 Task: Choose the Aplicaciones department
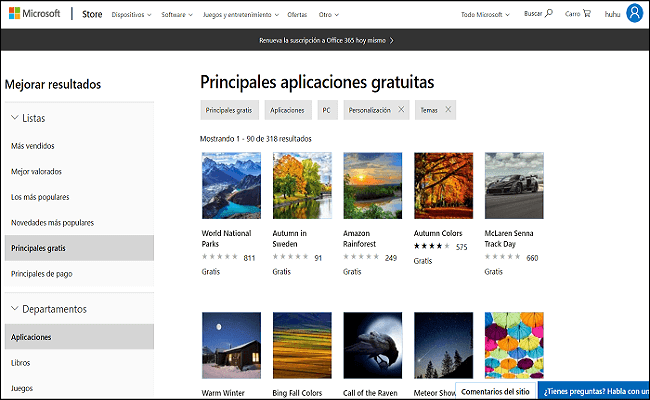coord(79,337)
